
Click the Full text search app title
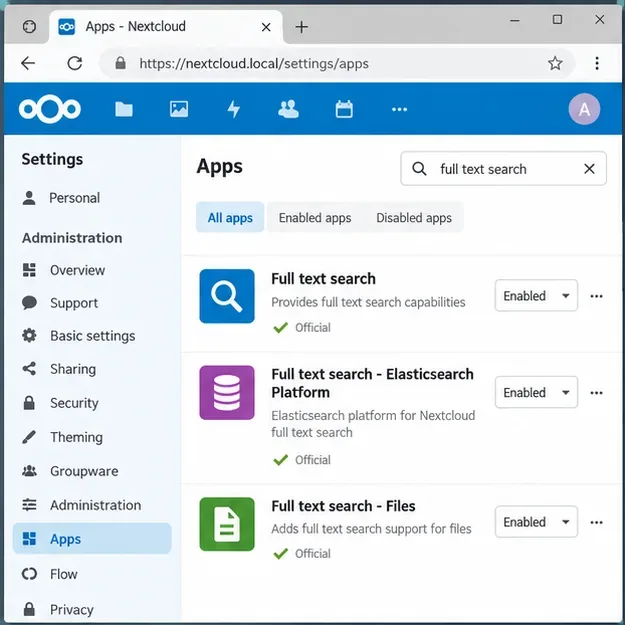(x=323, y=278)
